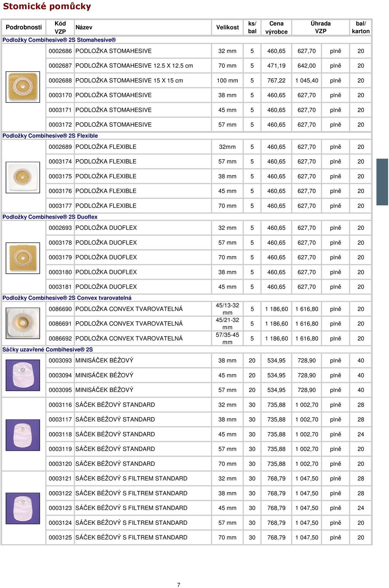Image resolution: width=389 pixels, height=588 pixels.
Task: Click code 0003119 cell
Action: click(60, 449)
